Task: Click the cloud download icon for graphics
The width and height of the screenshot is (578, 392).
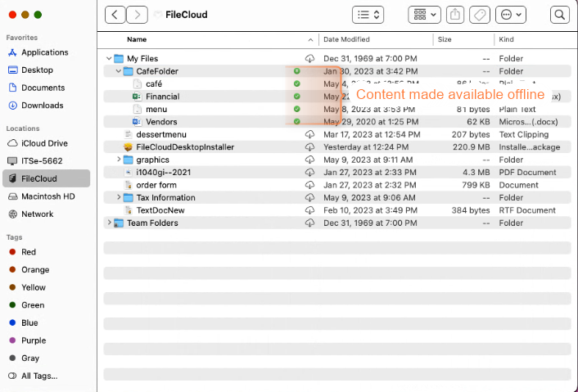Action: (309, 160)
